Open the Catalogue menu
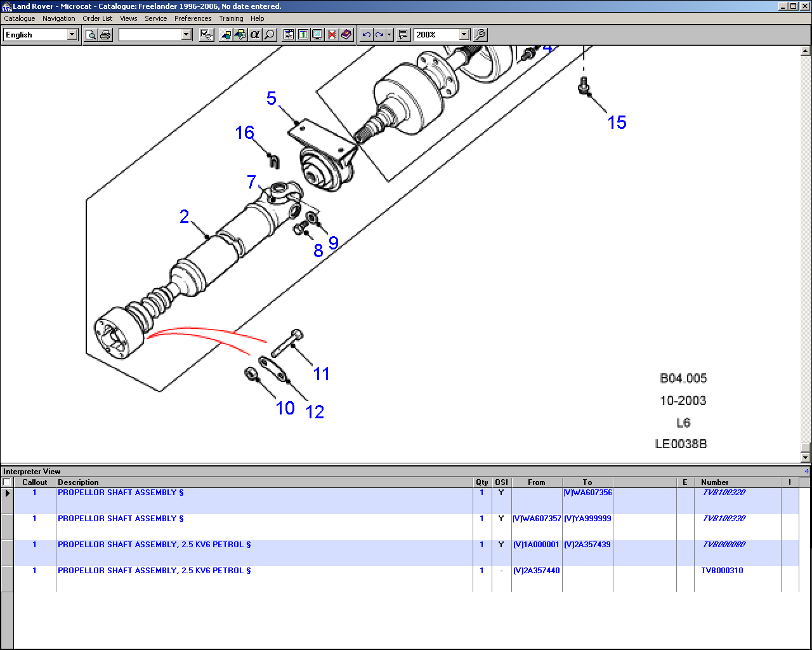The image size is (812, 650). coord(20,18)
